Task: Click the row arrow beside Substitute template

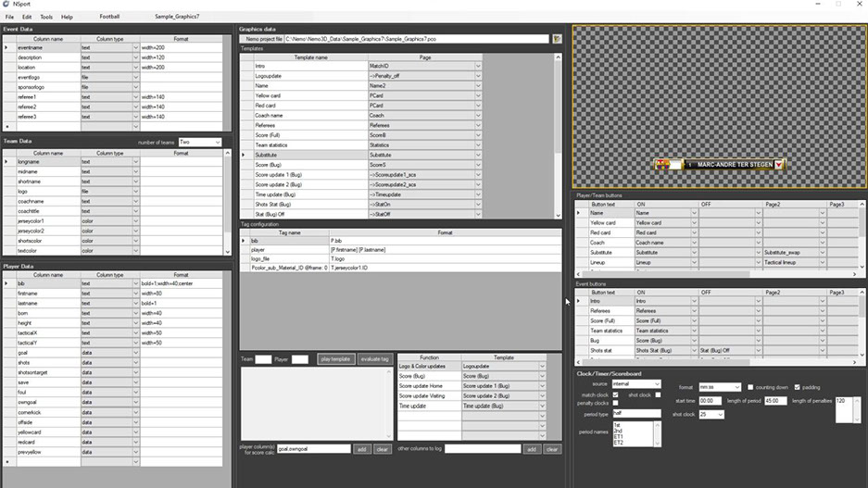Action: coord(245,155)
